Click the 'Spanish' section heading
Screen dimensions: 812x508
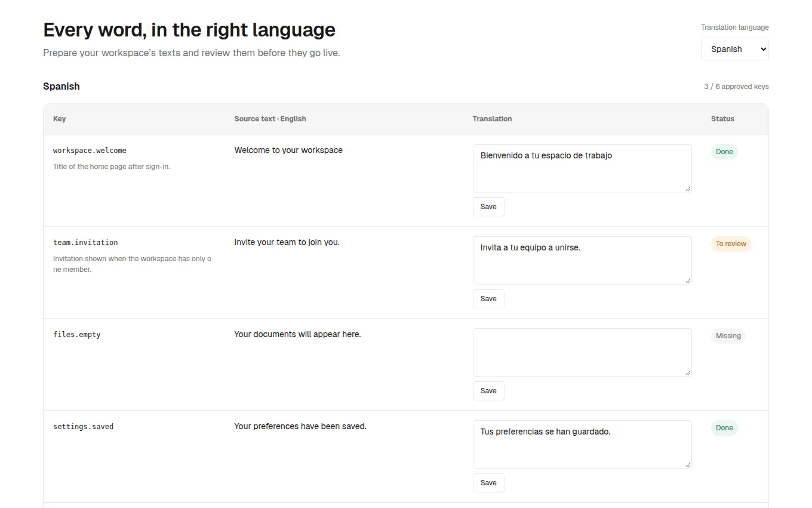(x=61, y=86)
